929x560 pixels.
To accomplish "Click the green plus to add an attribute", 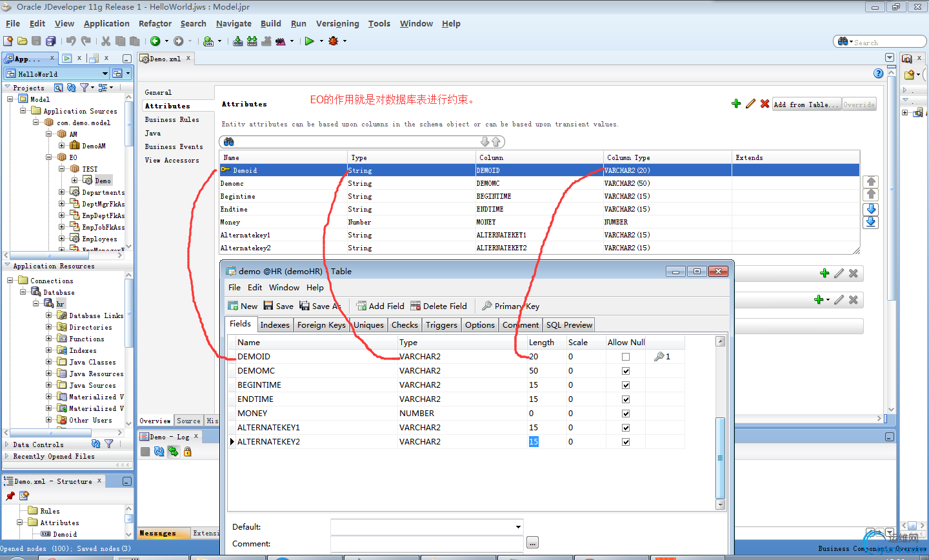I will point(736,104).
